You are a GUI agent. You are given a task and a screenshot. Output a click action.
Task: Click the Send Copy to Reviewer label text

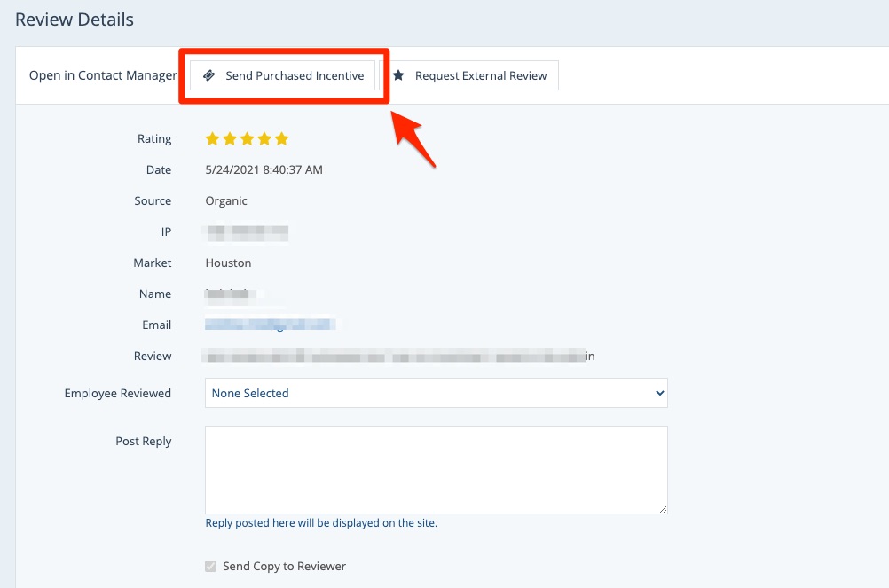pos(284,567)
